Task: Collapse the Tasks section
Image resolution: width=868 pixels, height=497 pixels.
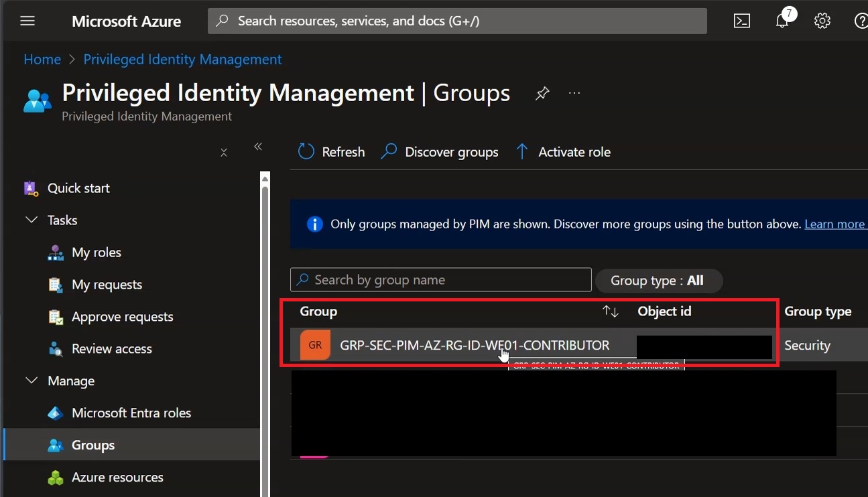Action: click(x=32, y=220)
